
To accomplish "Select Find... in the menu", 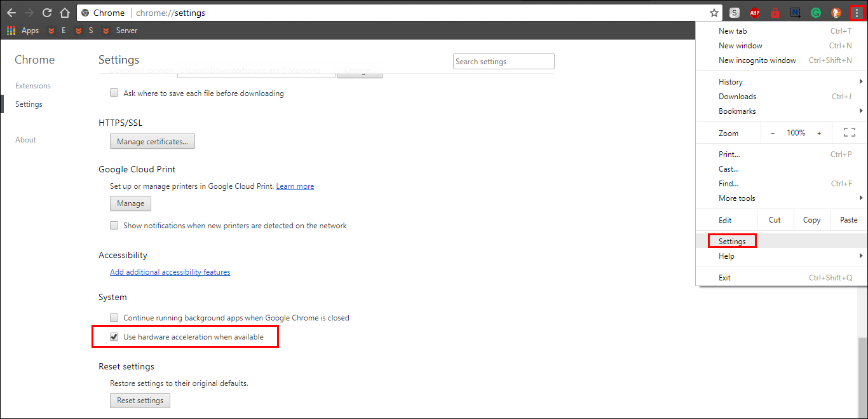I will [x=781, y=183].
